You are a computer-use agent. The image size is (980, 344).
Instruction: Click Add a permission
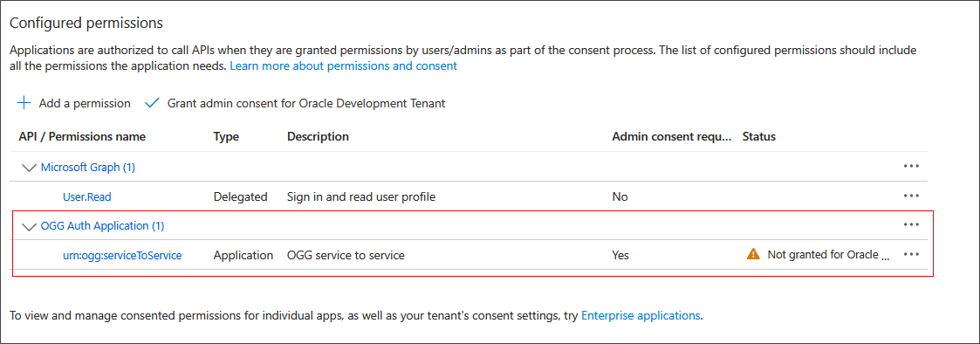85,104
